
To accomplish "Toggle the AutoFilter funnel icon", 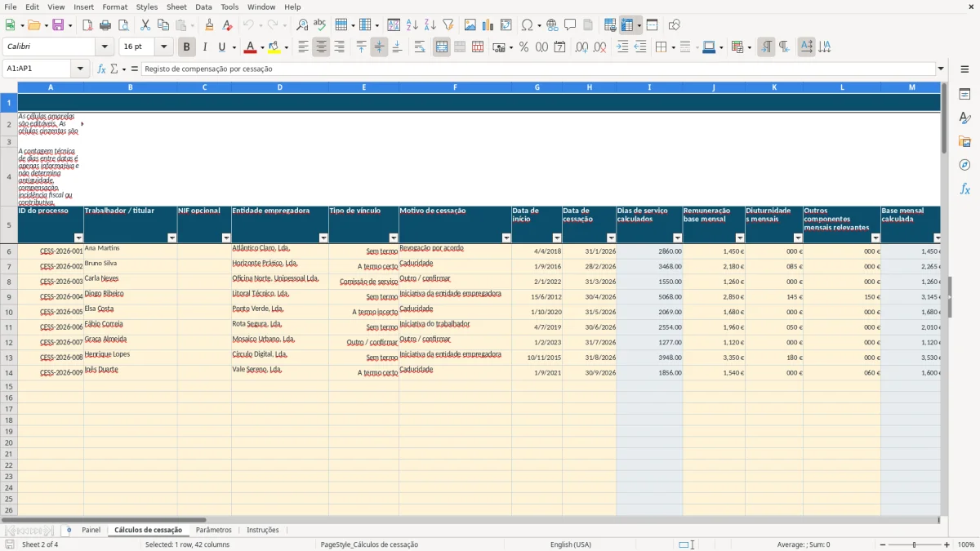I will click(x=448, y=25).
